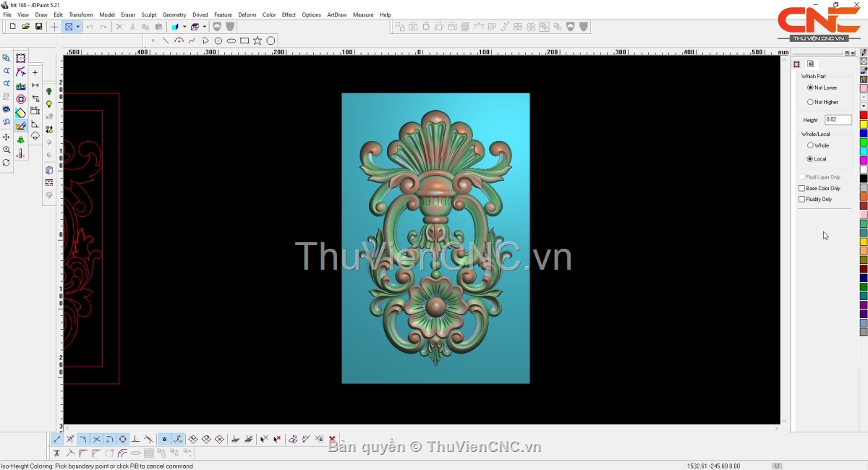Activate the highlighted color paint tool
868x470 pixels.
21,127
